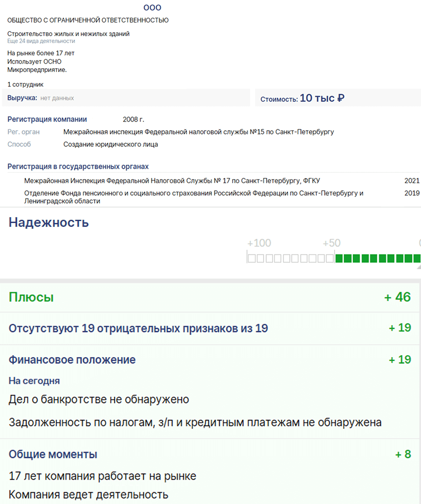Select the "Микропредприятие." text
This screenshot has width=421, height=504.
coord(37,70)
